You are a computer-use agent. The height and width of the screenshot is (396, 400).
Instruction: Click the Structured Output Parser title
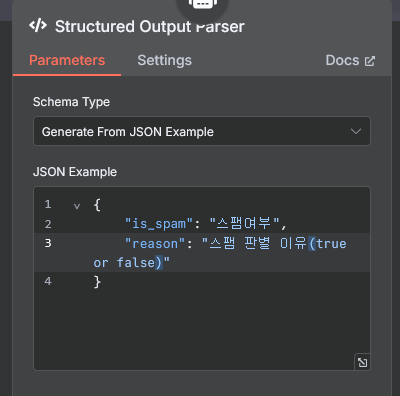coord(150,27)
